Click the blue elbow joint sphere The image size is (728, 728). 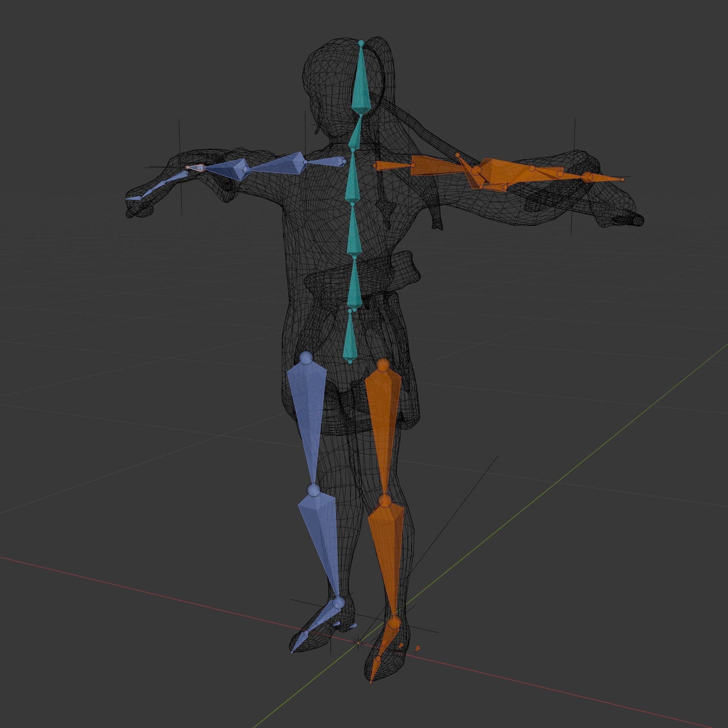246,171
